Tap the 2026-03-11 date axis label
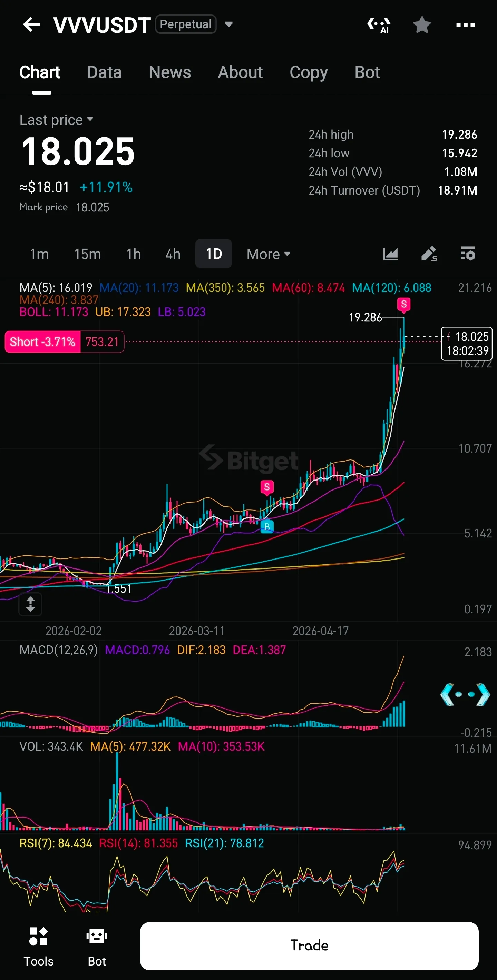Screen dimensions: 497x980 coord(197,631)
